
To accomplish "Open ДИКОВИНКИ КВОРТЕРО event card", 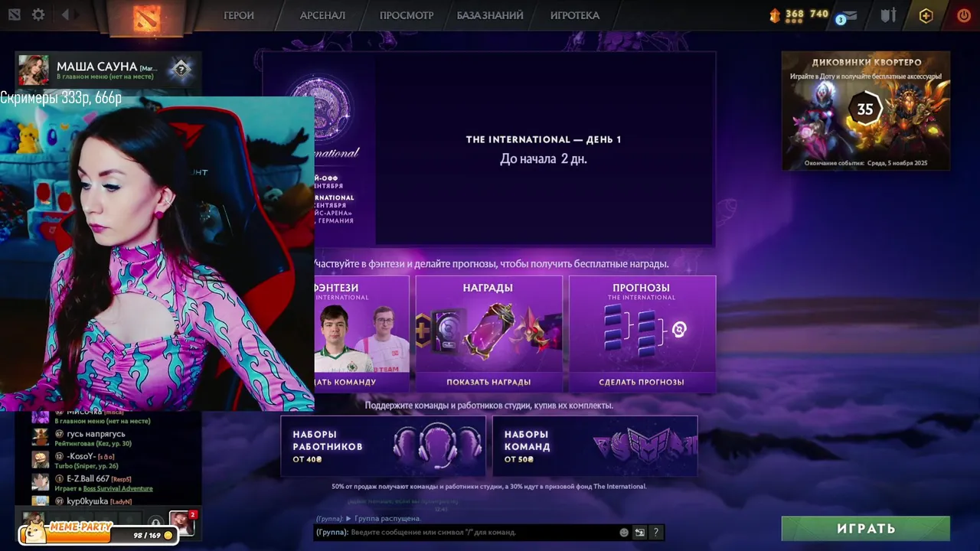I will (866, 111).
